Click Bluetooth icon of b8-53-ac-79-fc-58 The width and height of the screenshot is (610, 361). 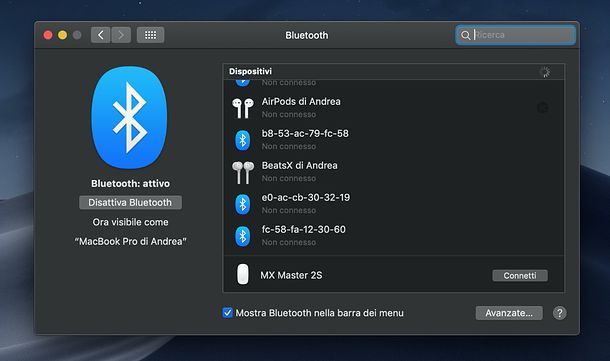click(x=243, y=140)
